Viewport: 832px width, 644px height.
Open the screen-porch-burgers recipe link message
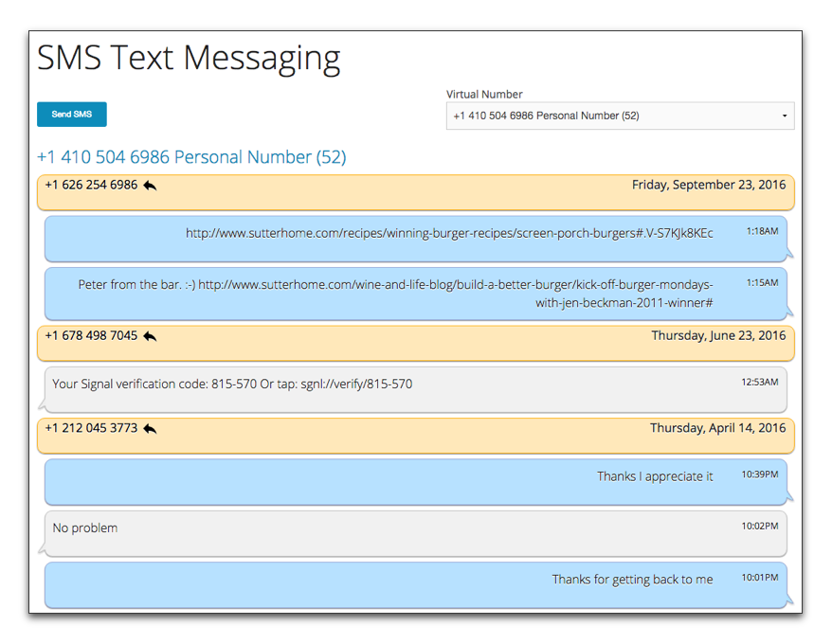click(x=415, y=239)
